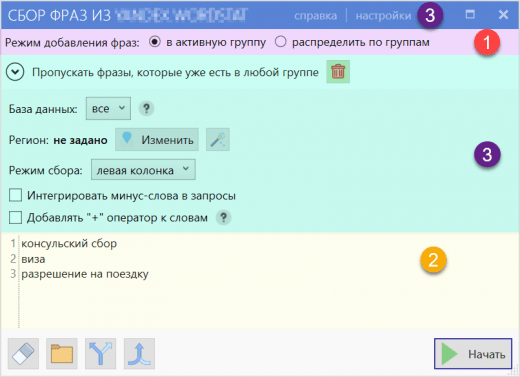Open настройки in the title bar
Image resolution: width=520 pixels, height=377 pixels.
point(383,16)
